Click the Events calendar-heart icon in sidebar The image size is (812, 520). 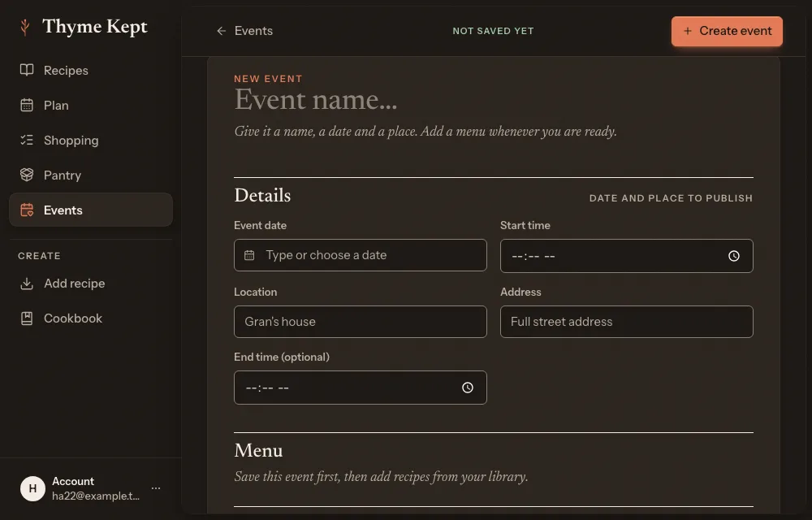(x=27, y=210)
